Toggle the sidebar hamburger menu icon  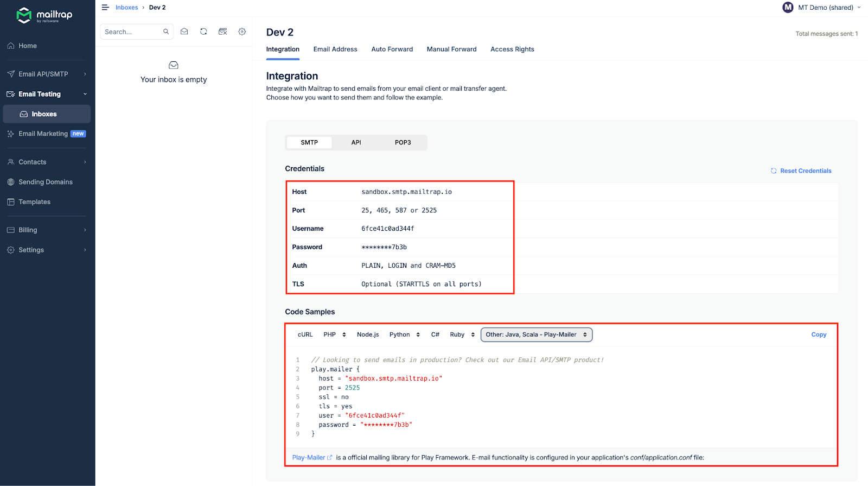tap(105, 8)
